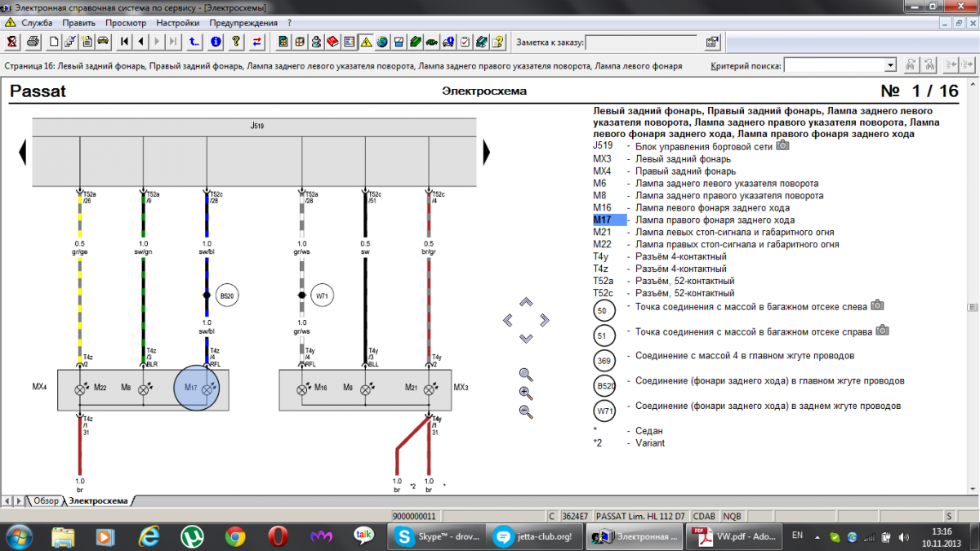Click the left black page arrow on the diagram

click(24, 151)
